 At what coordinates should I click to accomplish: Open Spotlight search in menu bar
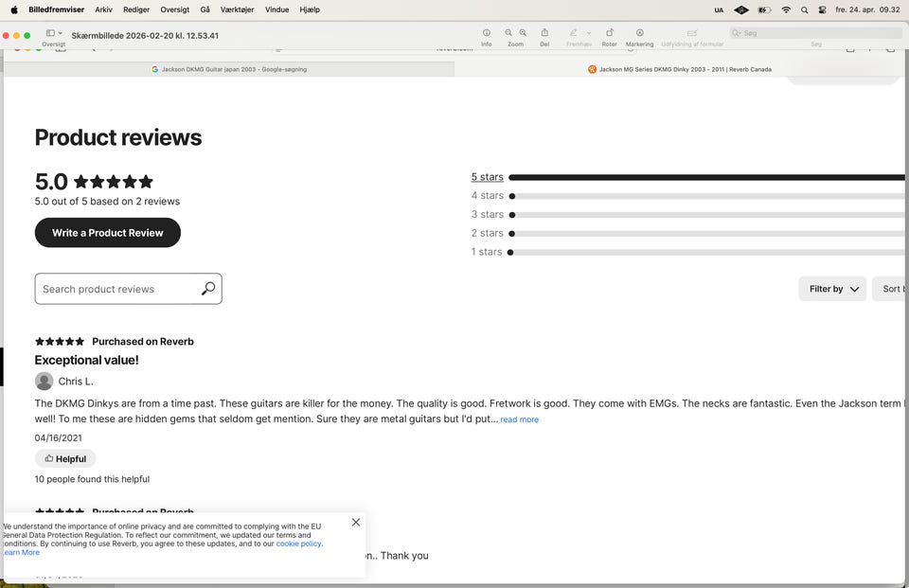point(804,9)
